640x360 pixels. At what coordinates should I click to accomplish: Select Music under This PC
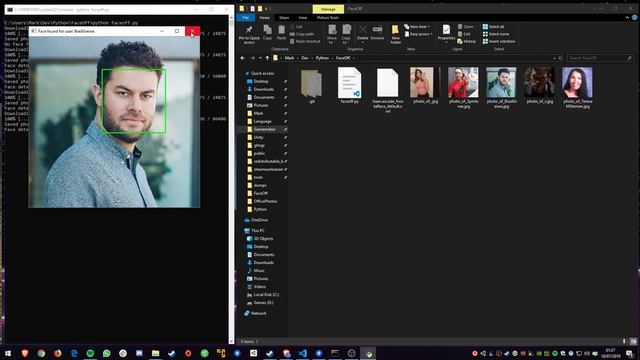[259, 270]
